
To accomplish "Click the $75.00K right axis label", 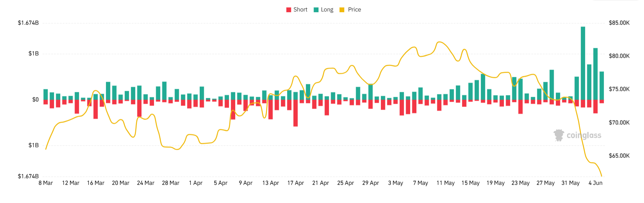I will coord(619,89).
